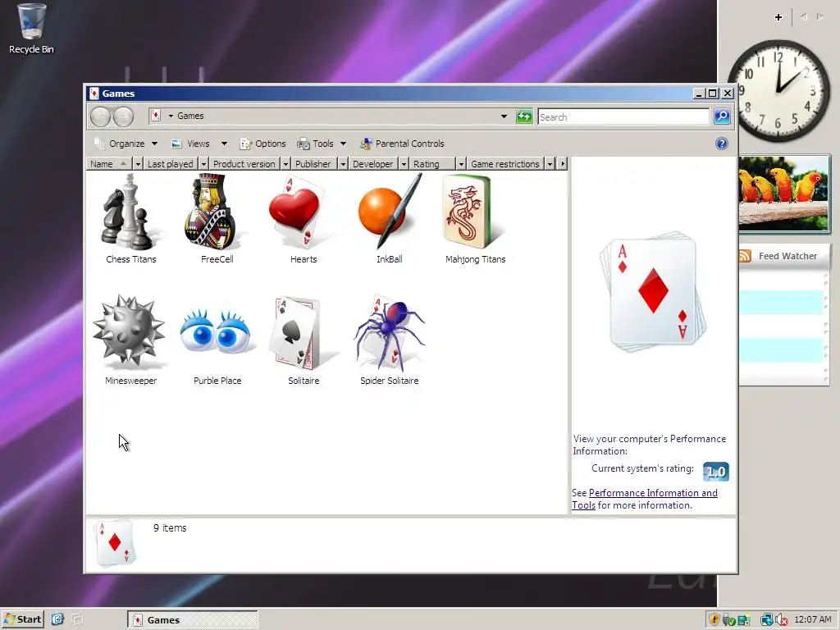Screen dimensions: 840x630
Task: Sort by the Developer column header
Action: point(373,164)
